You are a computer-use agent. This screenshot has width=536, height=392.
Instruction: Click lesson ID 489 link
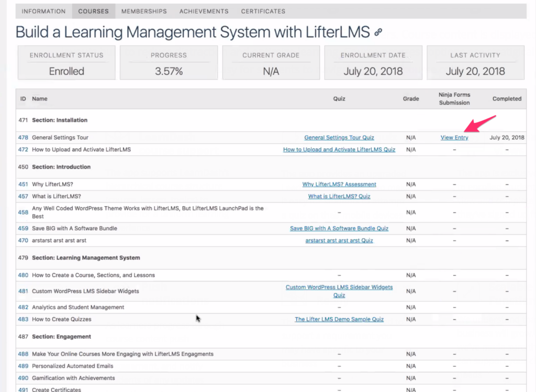click(x=23, y=366)
